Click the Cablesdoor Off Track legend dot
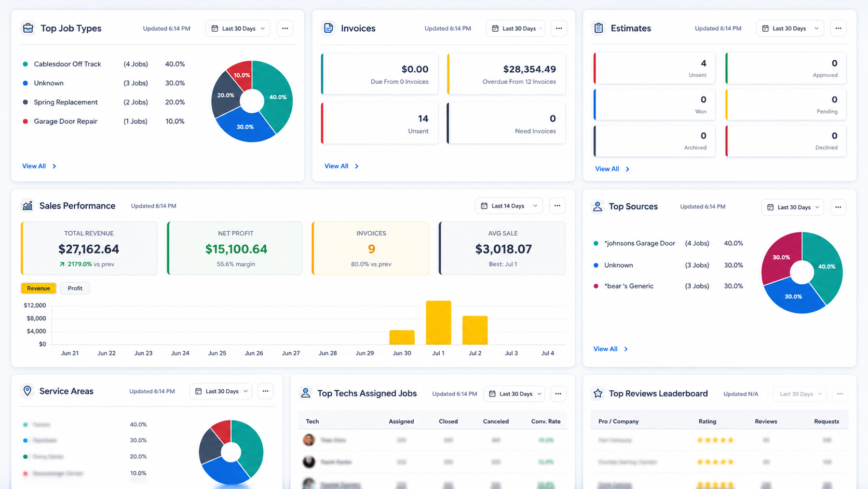 click(x=25, y=64)
